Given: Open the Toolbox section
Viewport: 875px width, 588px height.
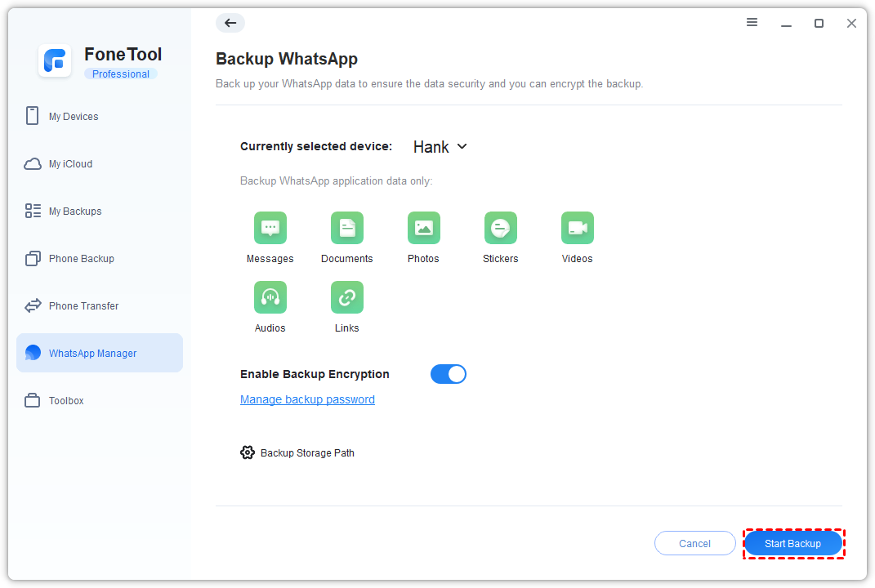Looking at the screenshot, I should pos(66,401).
